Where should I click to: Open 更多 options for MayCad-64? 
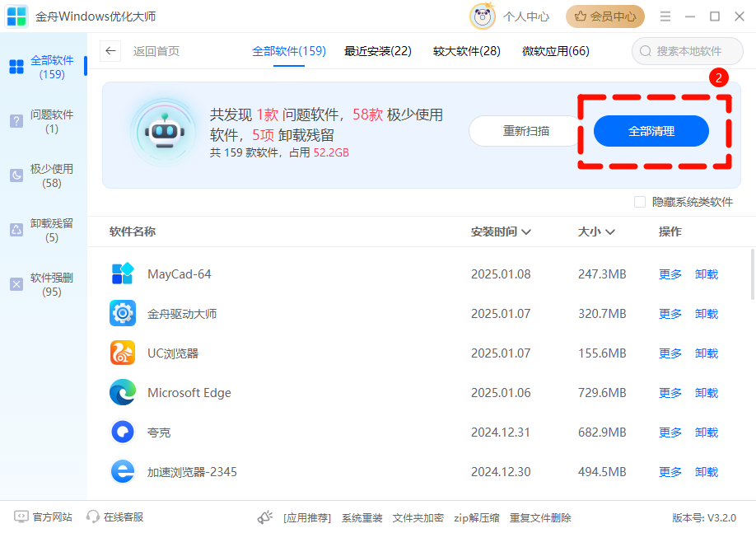coord(670,274)
